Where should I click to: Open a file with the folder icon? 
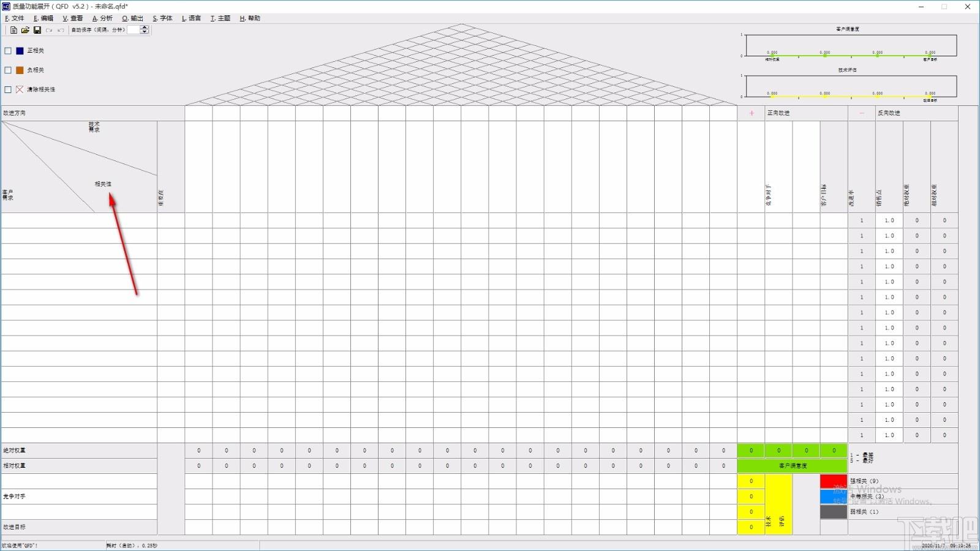(x=25, y=30)
